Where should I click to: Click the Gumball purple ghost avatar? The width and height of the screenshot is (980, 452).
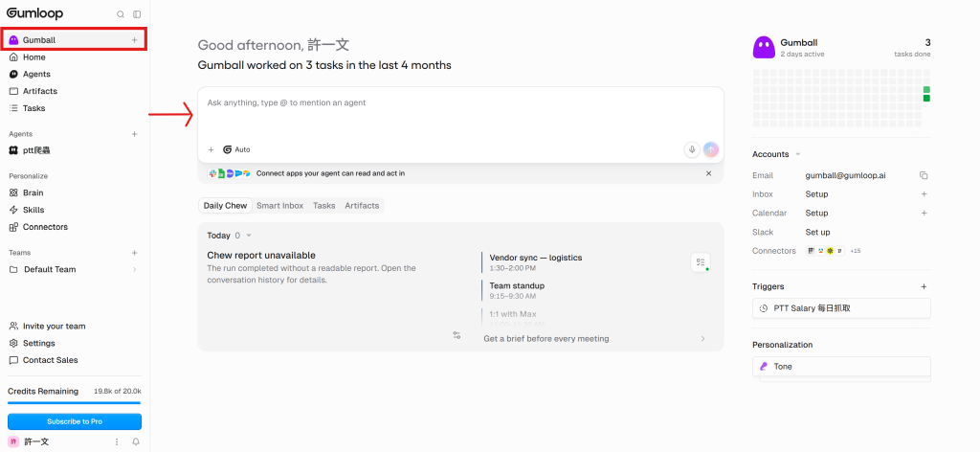[764, 48]
